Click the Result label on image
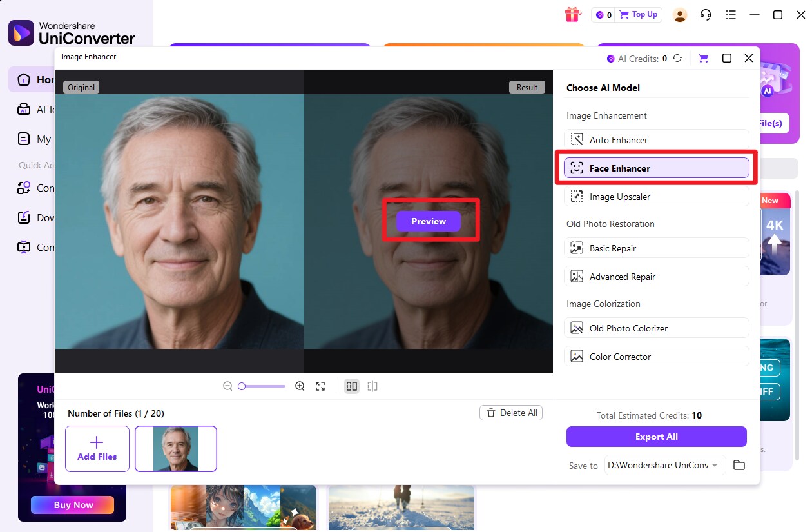The width and height of the screenshot is (812, 532). [x=527, y=87]
